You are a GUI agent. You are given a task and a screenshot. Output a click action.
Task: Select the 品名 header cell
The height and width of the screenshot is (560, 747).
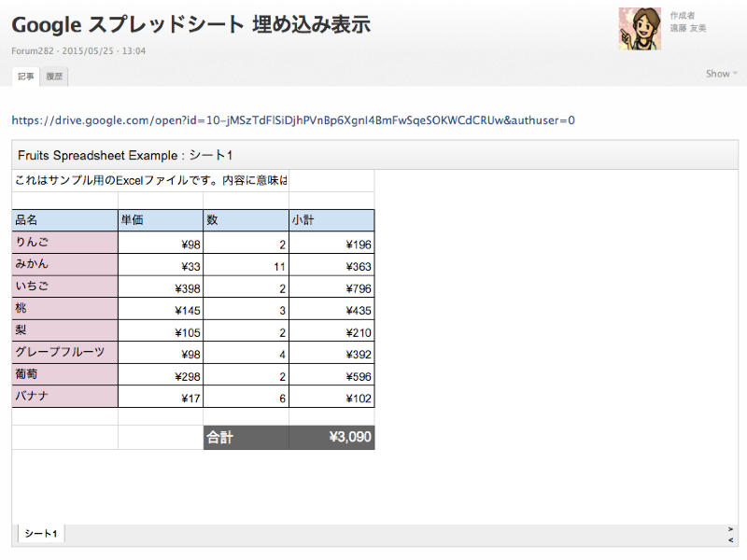64,220
